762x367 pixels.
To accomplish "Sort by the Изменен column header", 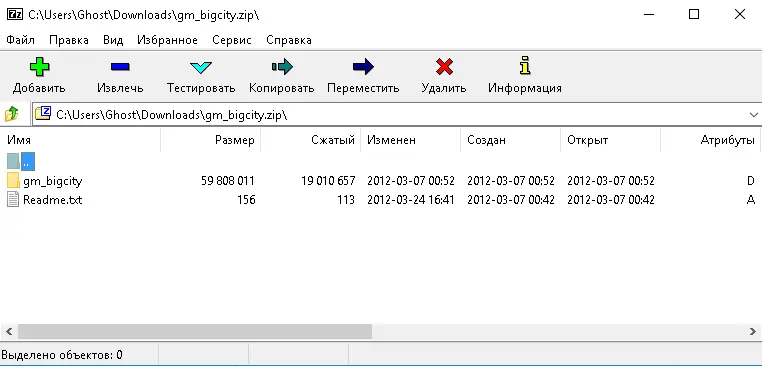I will [411, 140].
